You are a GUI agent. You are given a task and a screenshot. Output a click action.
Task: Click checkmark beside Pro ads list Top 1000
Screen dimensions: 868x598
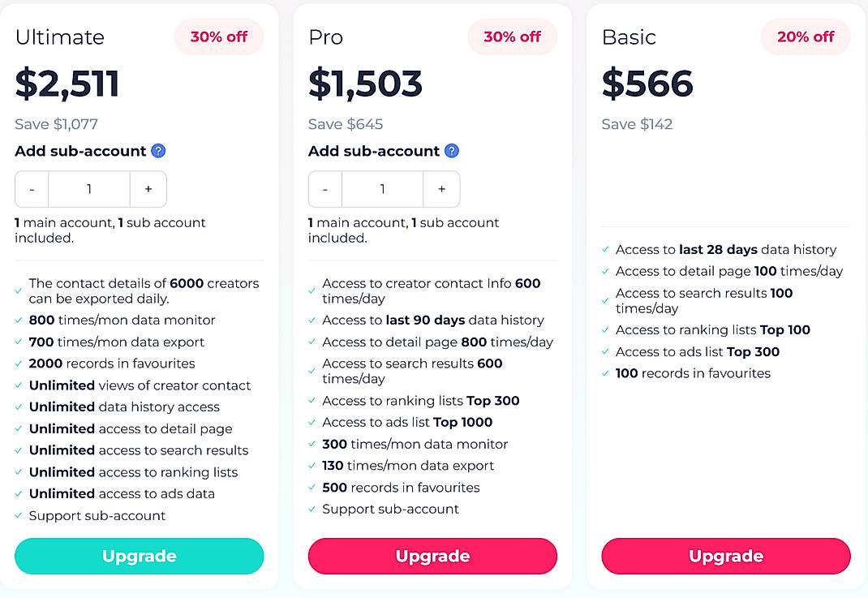[x=312, y=423]
